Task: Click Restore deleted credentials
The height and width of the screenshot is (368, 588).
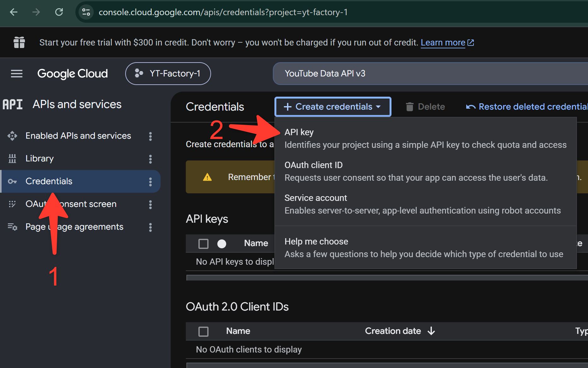Action: pyautogui.click(x=527, y=107)
